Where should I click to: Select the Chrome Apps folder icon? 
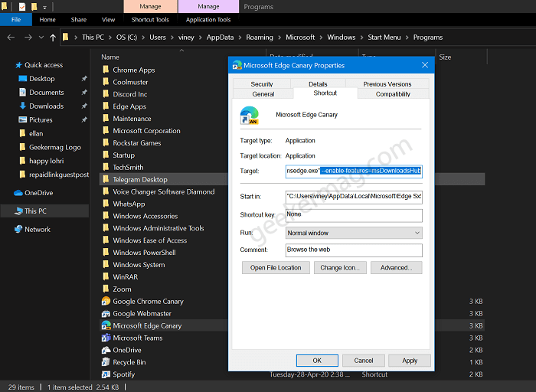click(x=106, y=70)
